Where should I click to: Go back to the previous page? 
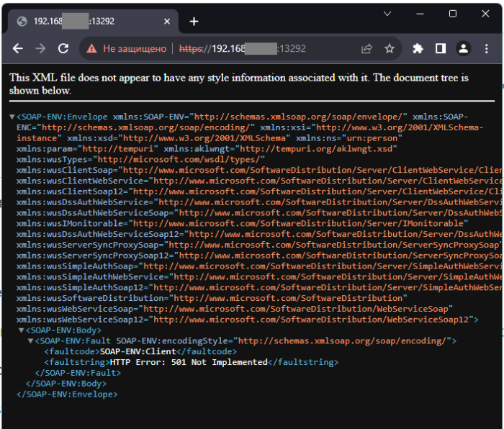pos(18,49)
